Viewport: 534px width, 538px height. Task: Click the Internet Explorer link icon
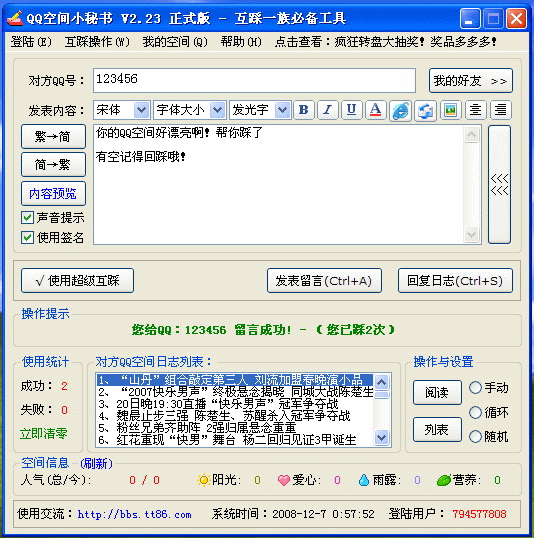400,111
